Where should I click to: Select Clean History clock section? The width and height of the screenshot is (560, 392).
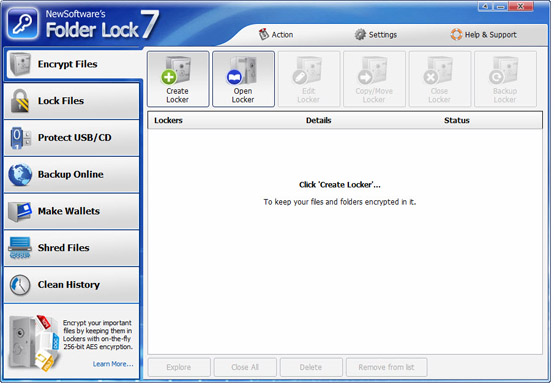pyautogui.click(x=71, y=285)
